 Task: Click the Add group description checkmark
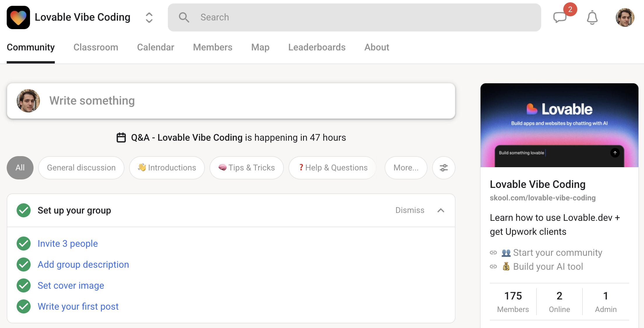[x=24, y=264]
